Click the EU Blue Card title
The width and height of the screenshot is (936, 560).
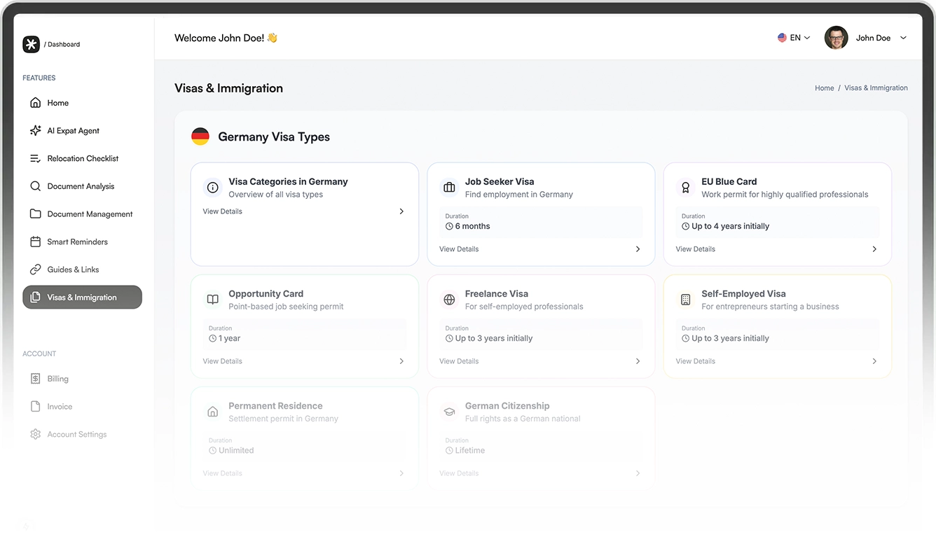(729, 181)
